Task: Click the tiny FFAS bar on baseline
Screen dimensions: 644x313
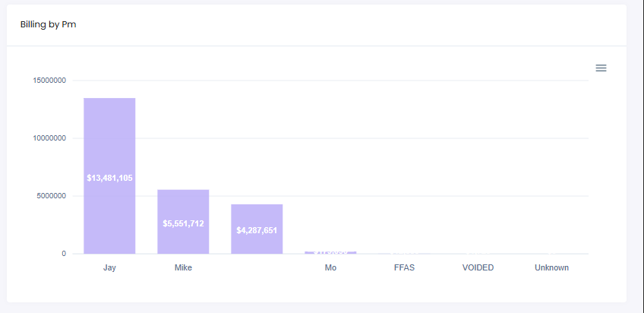Action: pos(404,253)
